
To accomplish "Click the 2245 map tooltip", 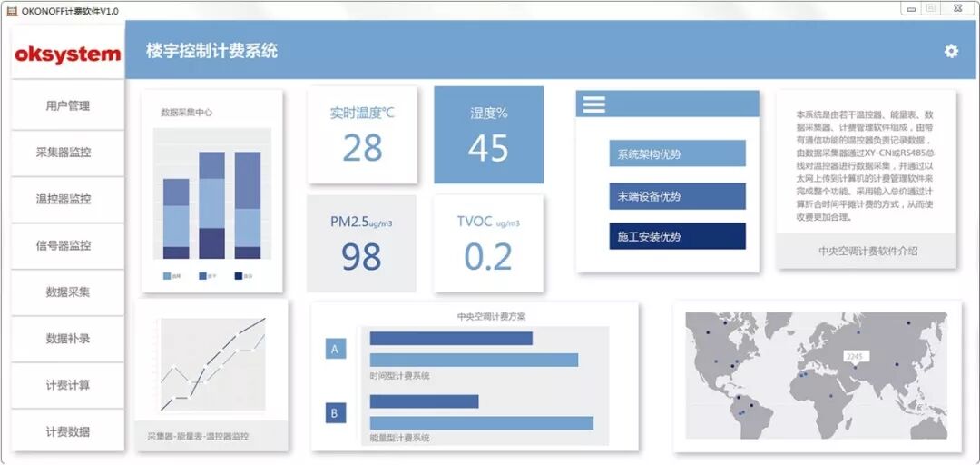I will coord(854,356).
